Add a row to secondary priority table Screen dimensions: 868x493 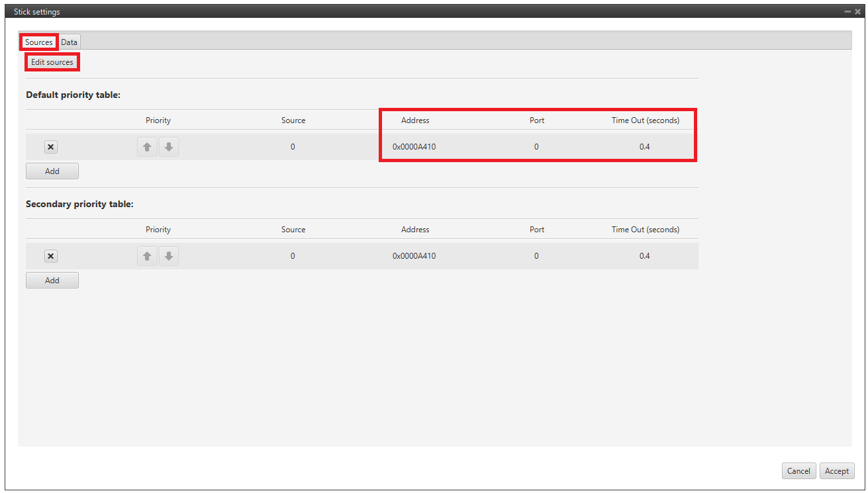pyautogui.click(x=52, y=281)
